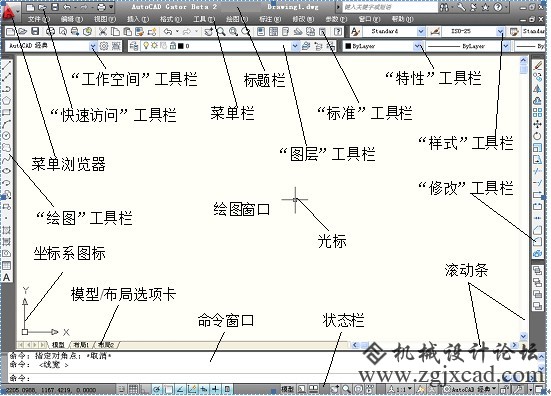Select the Line tool in Draw toolbar
This screenshot has height=396, width=551.
tap(6, 65)
